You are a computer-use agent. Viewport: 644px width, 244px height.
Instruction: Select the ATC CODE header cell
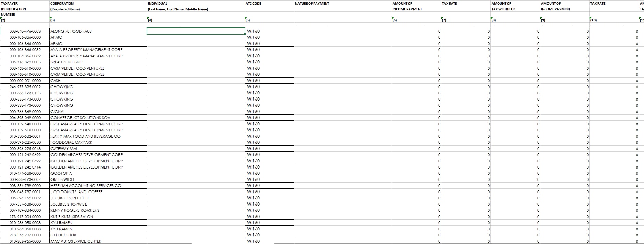click(x=269, y=4)
